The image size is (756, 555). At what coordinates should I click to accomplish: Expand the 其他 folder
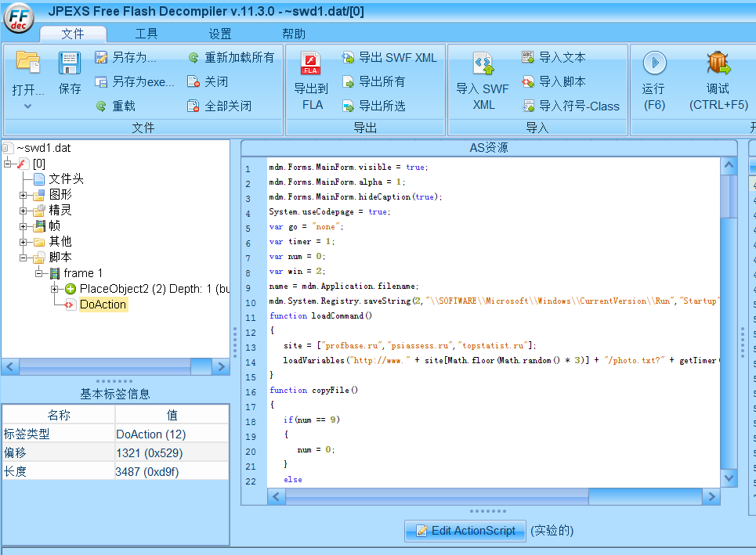click(23, 242)
